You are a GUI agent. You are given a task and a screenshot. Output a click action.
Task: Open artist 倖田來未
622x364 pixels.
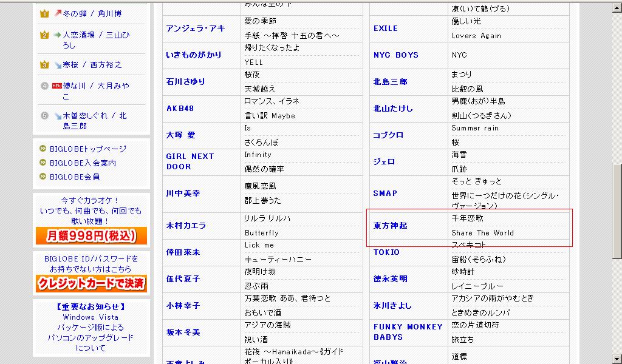pyautogui.click(x=183, y=252)
